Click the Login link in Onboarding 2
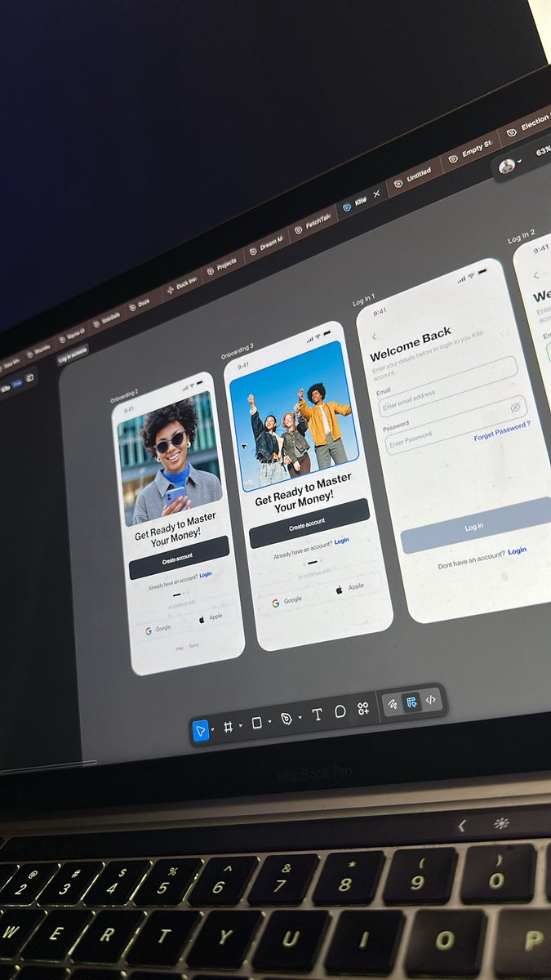This screenshot has height=980, width=551. click(x=206, y=575)
